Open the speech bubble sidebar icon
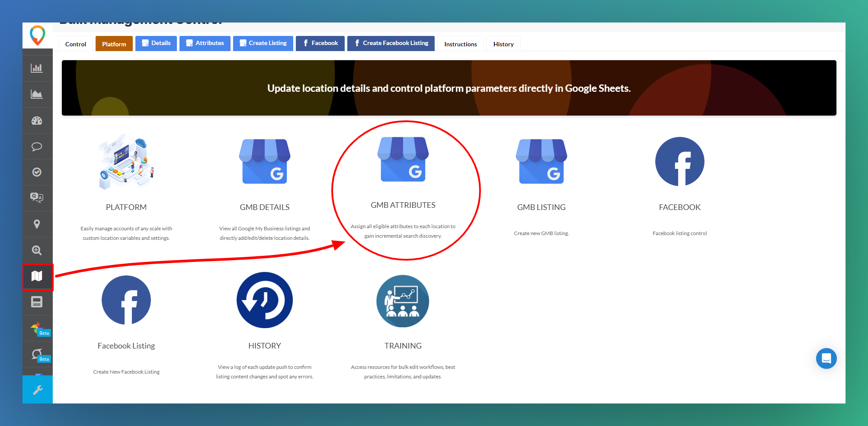Screen dimensions: 868x426 pos(37,146)
